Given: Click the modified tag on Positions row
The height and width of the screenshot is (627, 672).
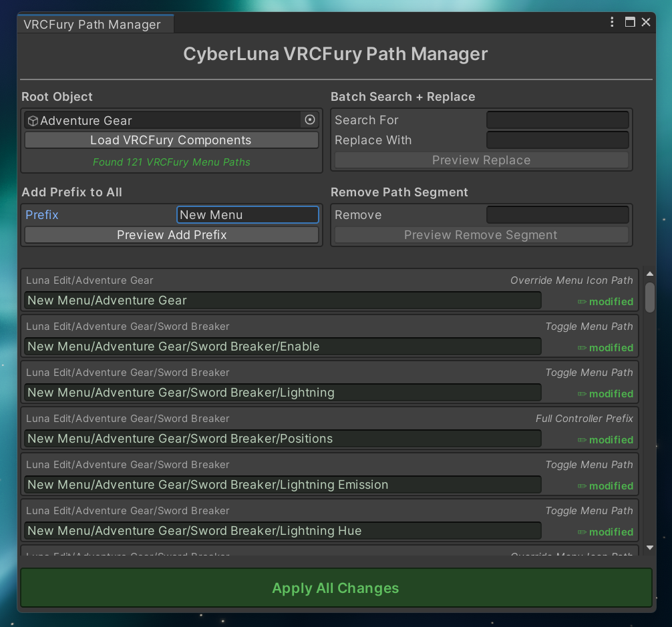Looking at the screenshot, I should click(x=605, y=440).
